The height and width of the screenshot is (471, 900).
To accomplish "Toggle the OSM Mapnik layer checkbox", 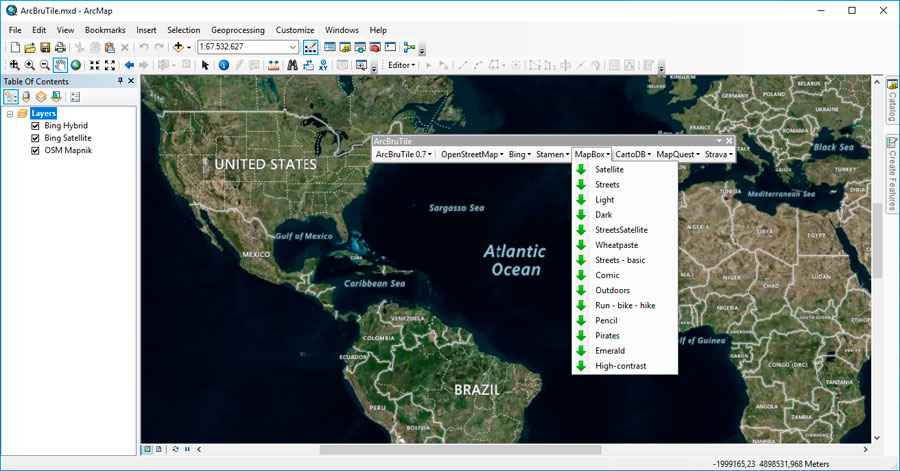I will [x=35, y=151].
